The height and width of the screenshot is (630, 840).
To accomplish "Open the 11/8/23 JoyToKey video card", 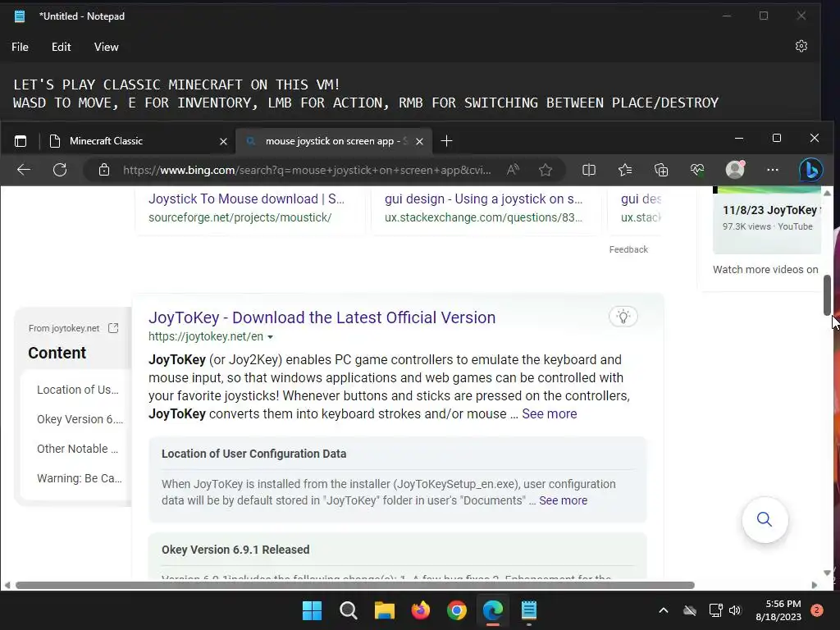I will click(767, 220).
